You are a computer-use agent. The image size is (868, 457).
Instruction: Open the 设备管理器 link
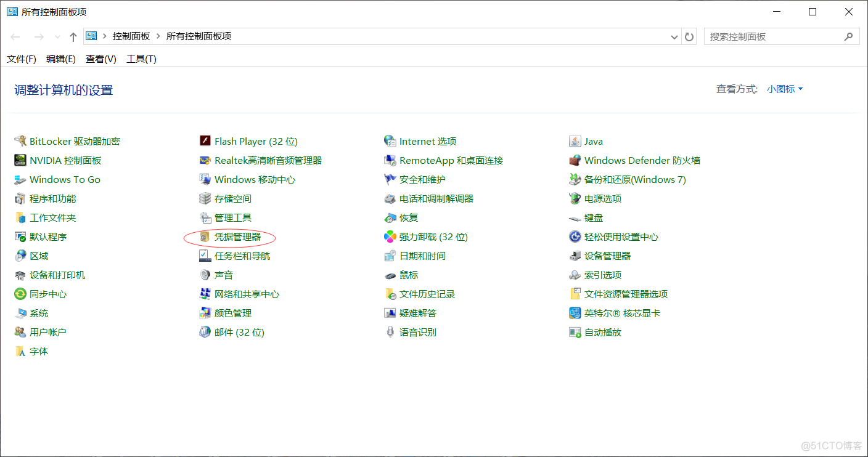point(607,256)
